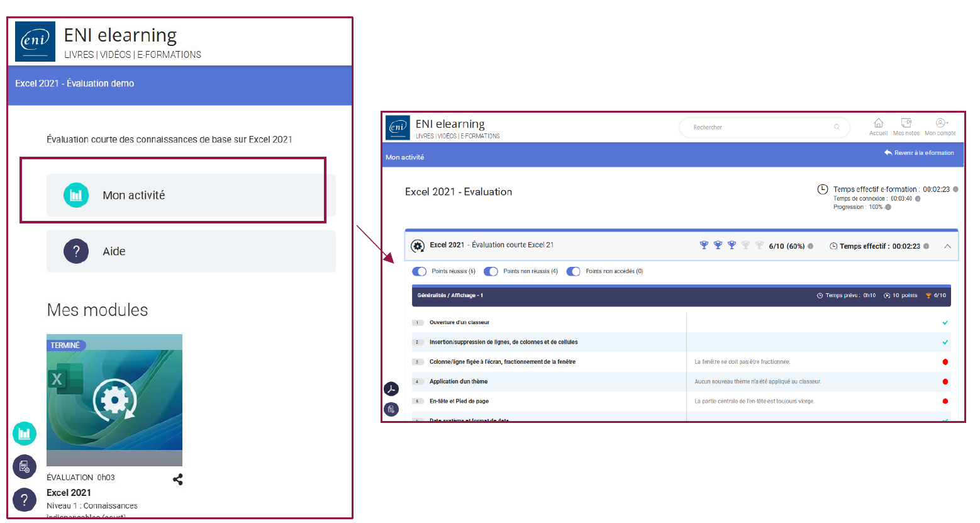The image size is (980, 523).
Task: Open the floating dark question mark help icon
Action: 25,500
